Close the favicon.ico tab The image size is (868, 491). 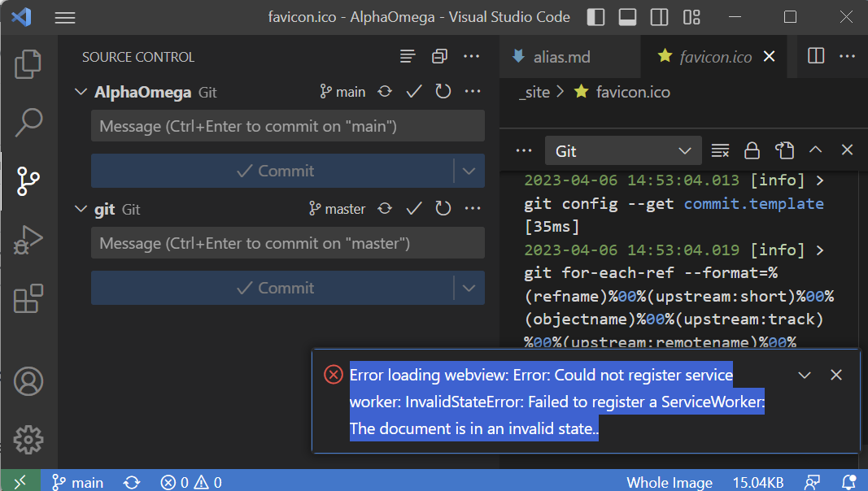pos(769,56)
